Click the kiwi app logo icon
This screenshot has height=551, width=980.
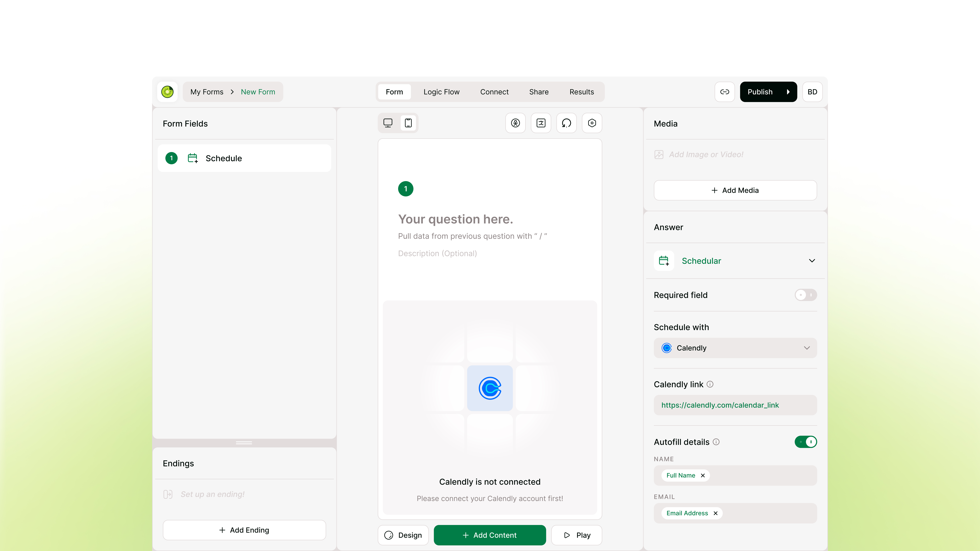click(x=167, y=92)
